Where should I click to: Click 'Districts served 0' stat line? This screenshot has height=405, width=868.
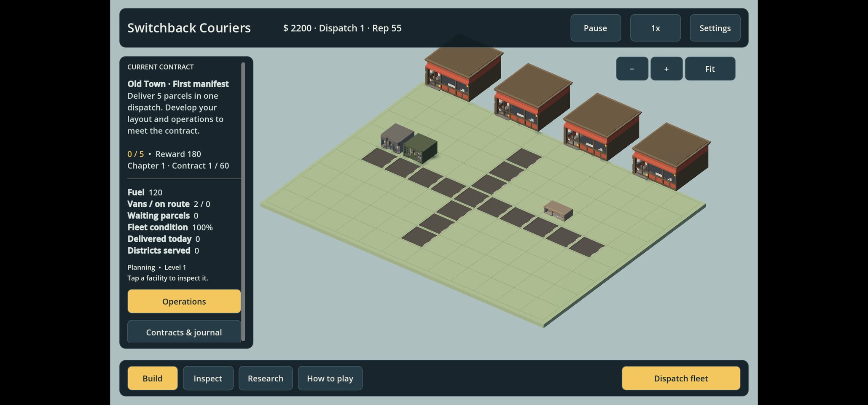pyautogui.click(x=163, y=251)
